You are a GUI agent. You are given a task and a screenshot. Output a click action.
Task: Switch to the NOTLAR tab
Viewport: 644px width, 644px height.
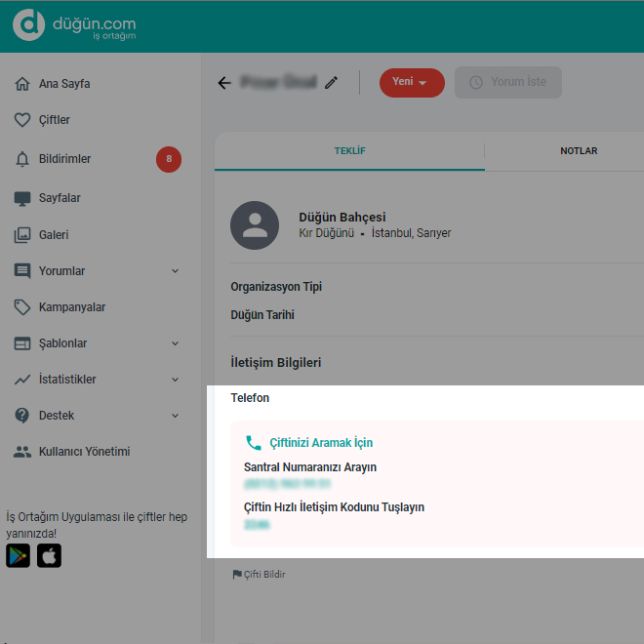click(x=579, y=151)
